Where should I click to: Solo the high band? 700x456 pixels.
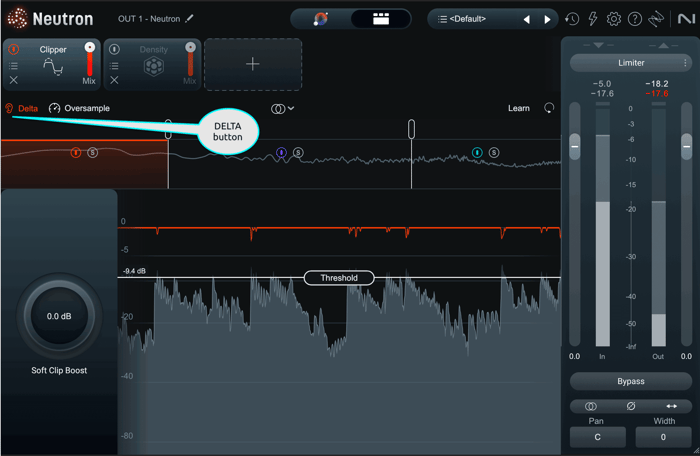click(x=494, y=153)
